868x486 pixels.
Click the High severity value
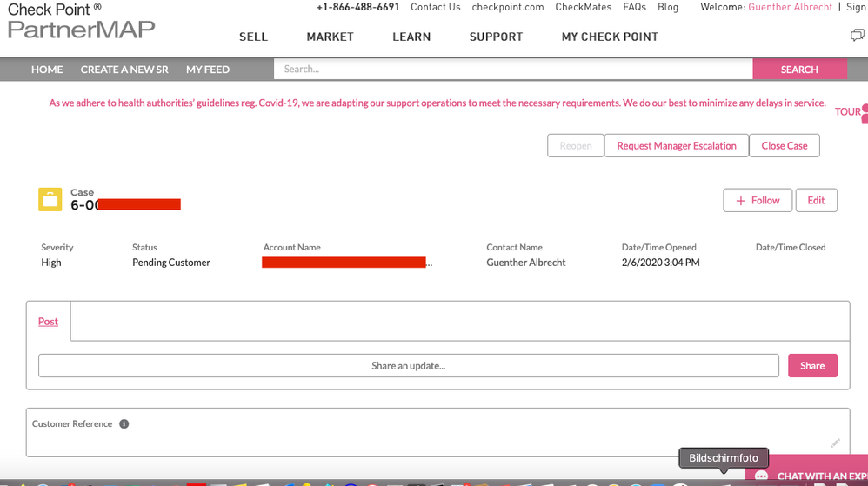51,263
